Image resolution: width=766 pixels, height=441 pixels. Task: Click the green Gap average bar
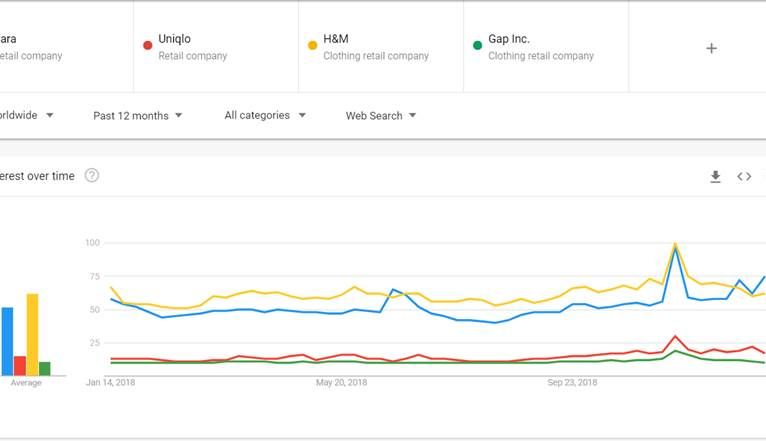tap(45, 368)
